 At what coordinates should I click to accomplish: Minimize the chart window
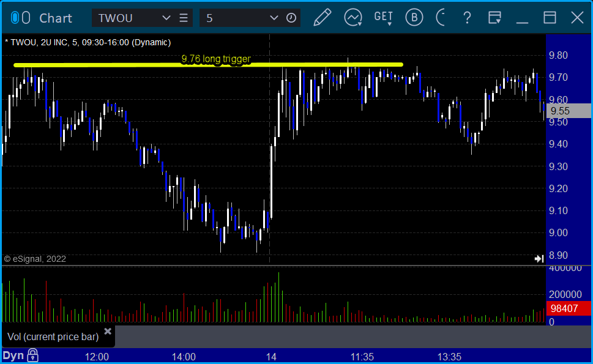pyautogui.click(x=522, y=23)
